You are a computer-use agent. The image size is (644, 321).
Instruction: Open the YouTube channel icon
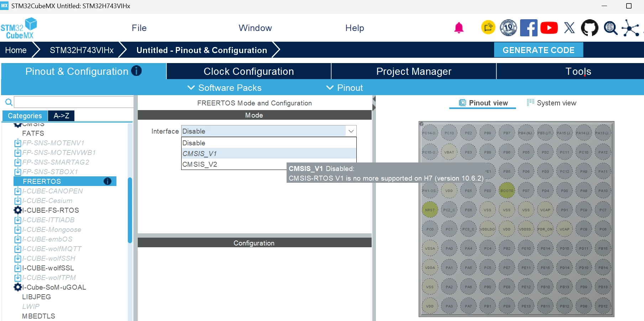click(x=549, y=28)
